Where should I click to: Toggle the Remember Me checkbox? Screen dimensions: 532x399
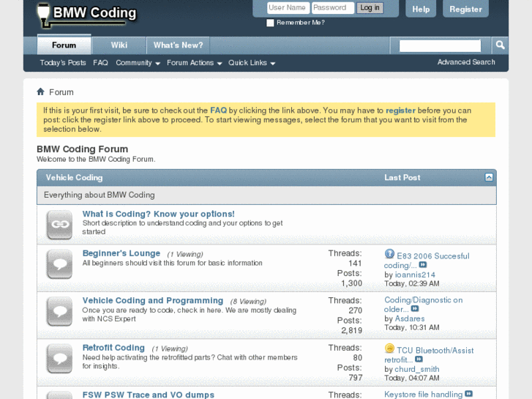[270, 23]
